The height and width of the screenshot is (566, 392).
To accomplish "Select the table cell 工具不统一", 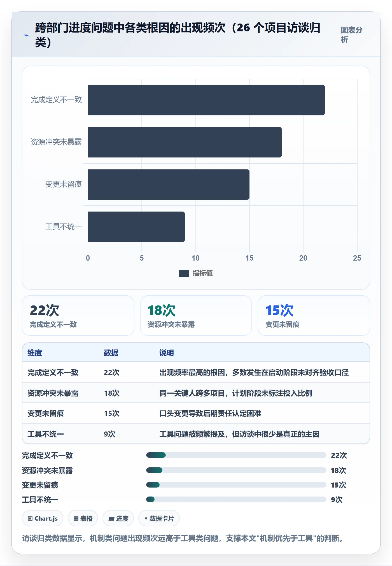I will [x=46, y=434].
